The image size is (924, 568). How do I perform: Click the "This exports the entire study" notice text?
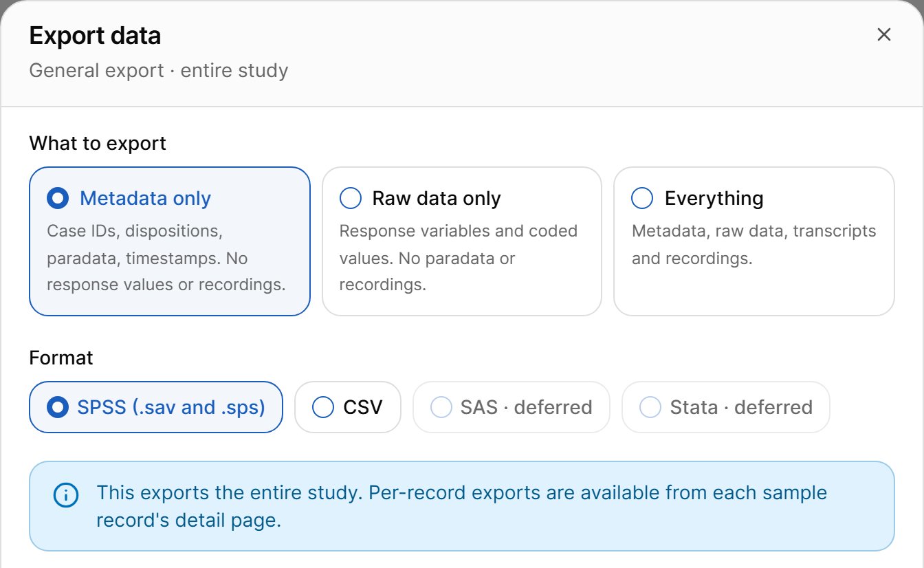[462, 506]
